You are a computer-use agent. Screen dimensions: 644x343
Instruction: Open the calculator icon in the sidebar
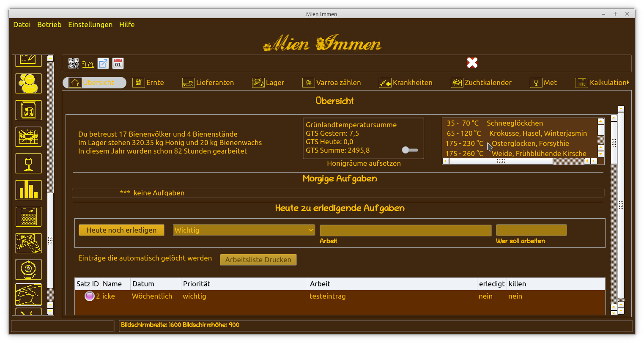(x=28, y=216)
